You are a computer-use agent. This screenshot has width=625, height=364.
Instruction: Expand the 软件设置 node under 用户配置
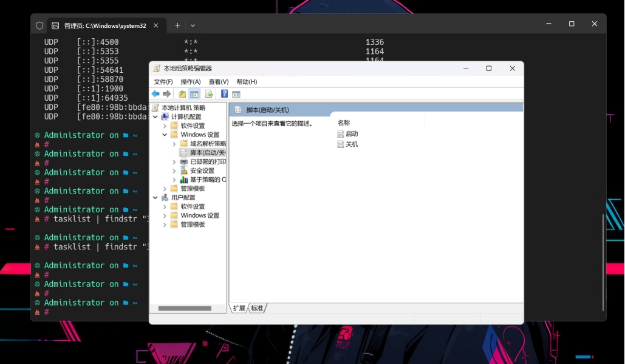(x=164, y=207)
